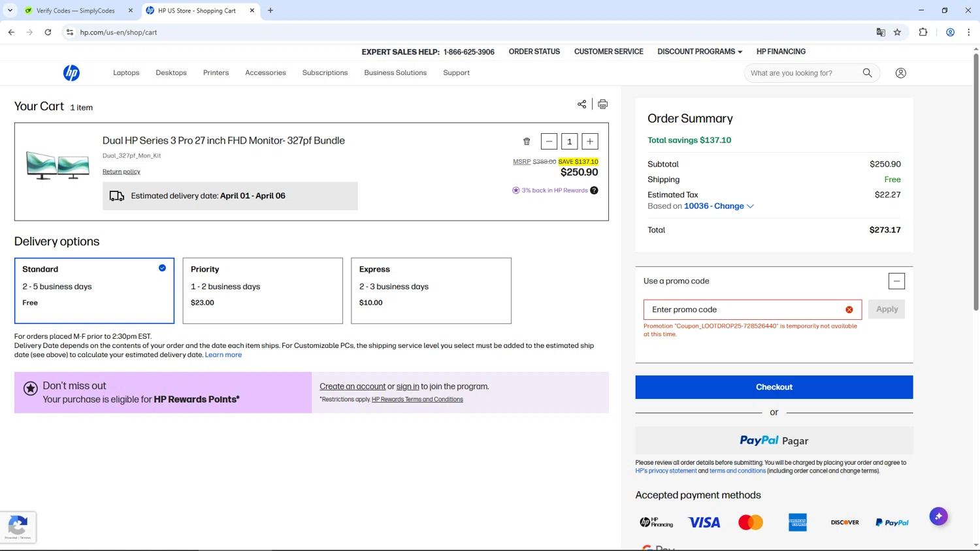
Task: Open the Customer Service link
Action: coord(609,52)
